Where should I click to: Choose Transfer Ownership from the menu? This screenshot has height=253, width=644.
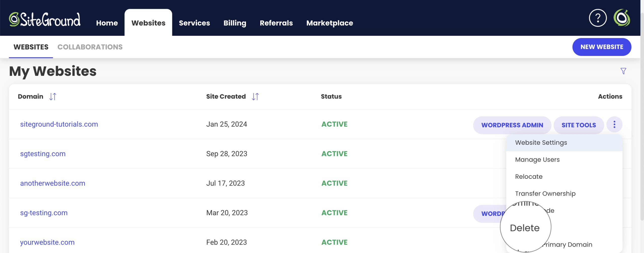564,194
